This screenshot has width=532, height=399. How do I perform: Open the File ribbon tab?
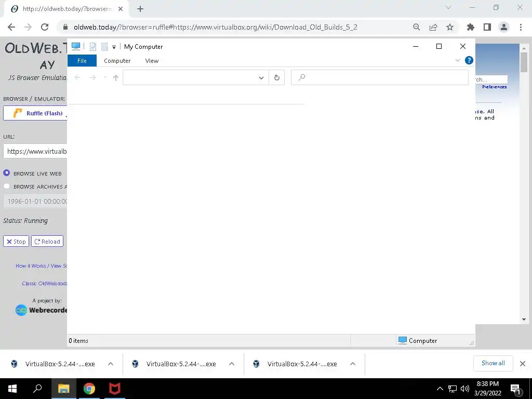point(82,61)
